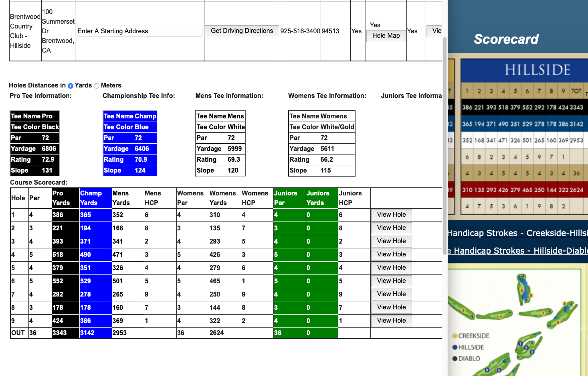Click View Hole for hole 4
Viewport: 588px width, 376px height.
pos(392,254)
